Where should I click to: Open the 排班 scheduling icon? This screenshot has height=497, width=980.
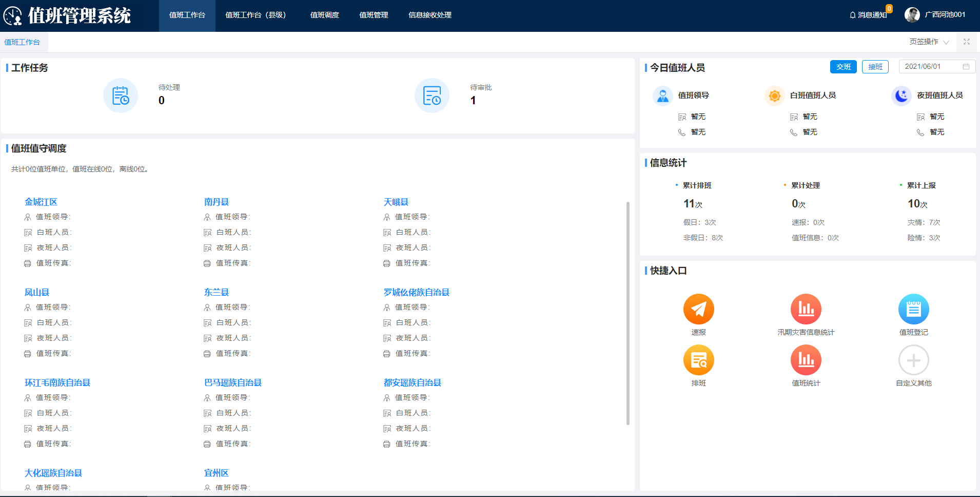pyautogui.click(x=698, y=360)
